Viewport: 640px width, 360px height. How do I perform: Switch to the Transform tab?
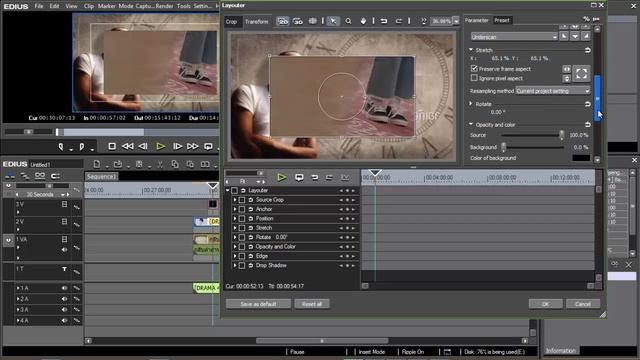257,22
